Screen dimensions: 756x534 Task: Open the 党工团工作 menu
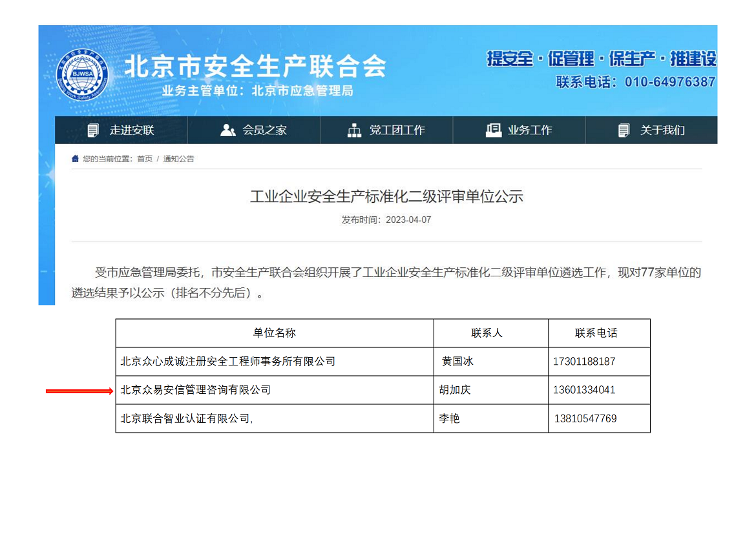pos(386,130)
